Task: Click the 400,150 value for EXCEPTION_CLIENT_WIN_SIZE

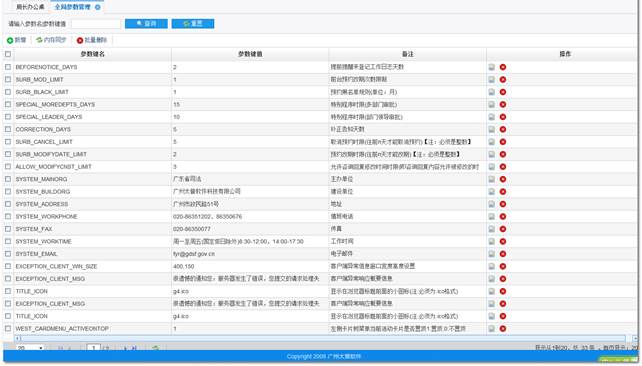Action: point(250,267)
